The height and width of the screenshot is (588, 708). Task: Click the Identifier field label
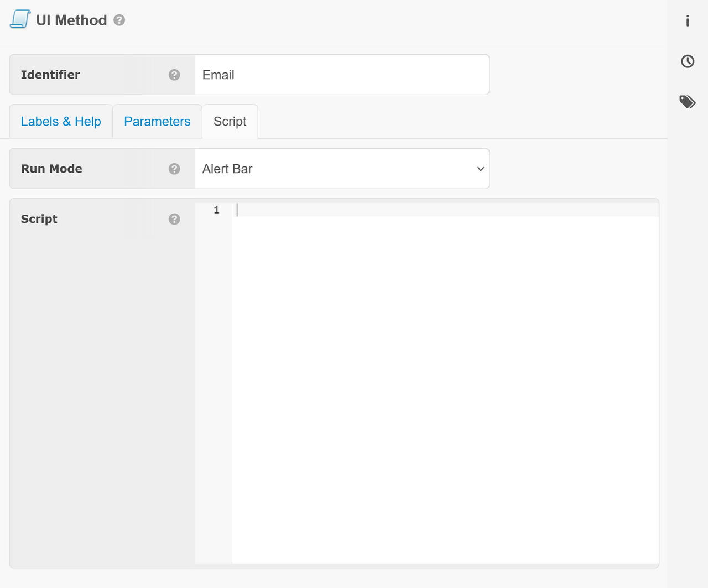(x=50, y=75)
